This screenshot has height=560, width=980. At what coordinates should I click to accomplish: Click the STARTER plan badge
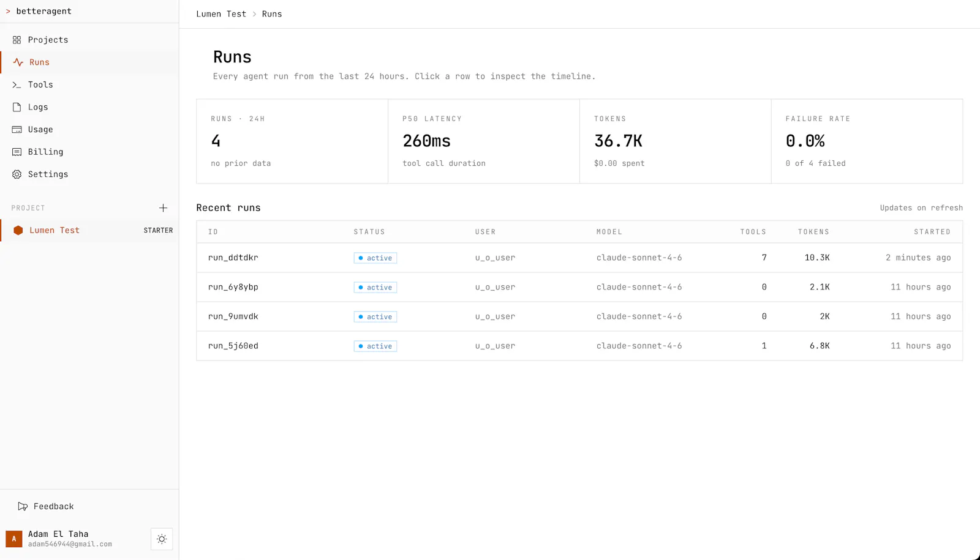(158, 231)
